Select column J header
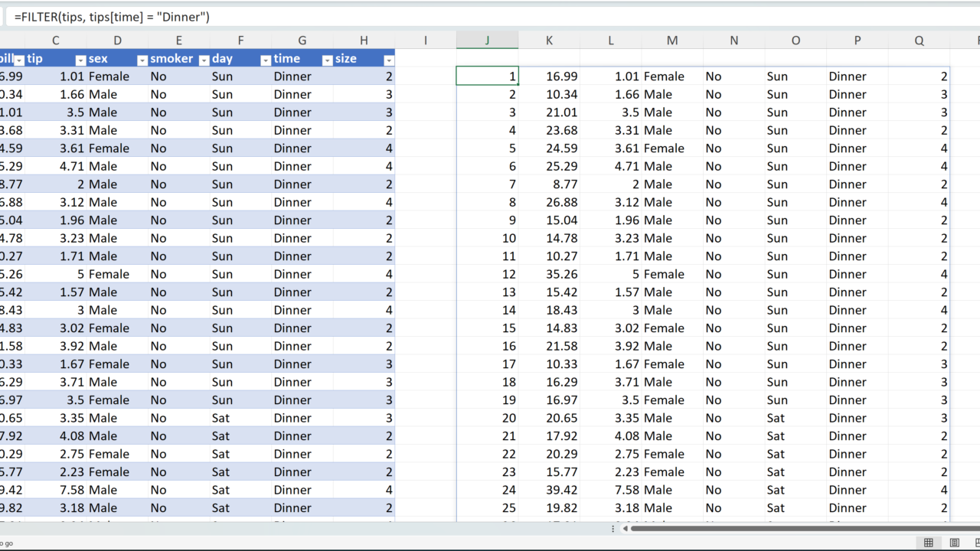 tap(487, 41)
